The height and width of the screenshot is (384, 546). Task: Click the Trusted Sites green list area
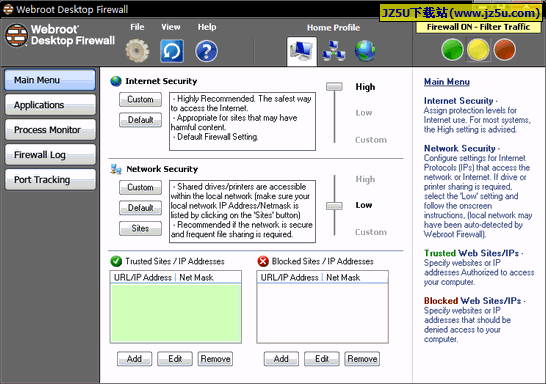pos(176,313)
